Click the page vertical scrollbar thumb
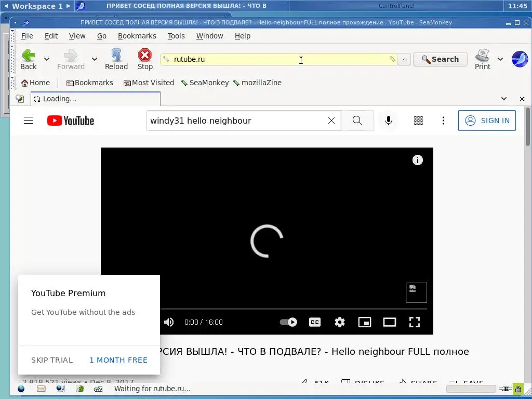The image size is (532, 399). click(x=528, y=127)
